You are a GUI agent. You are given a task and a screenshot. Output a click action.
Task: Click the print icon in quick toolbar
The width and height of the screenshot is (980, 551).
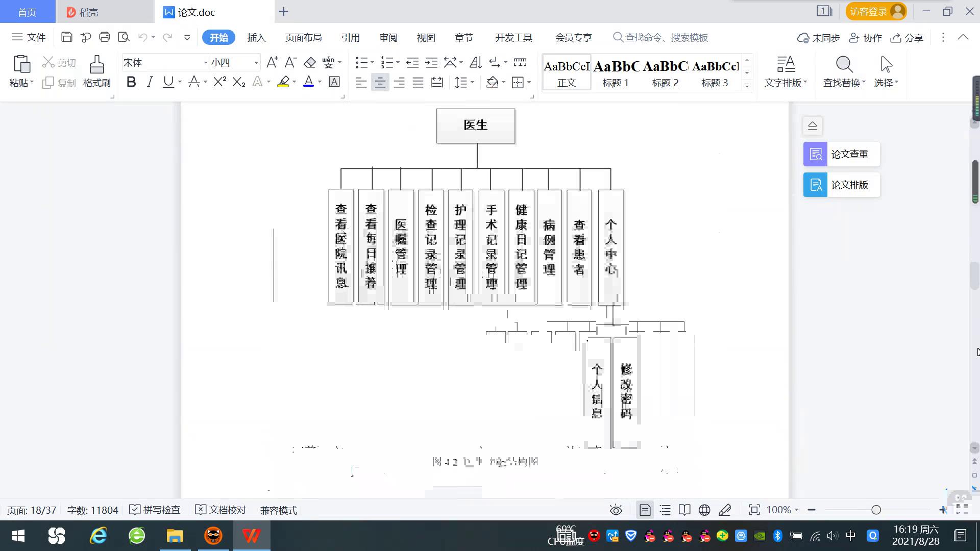pos(105,37)
